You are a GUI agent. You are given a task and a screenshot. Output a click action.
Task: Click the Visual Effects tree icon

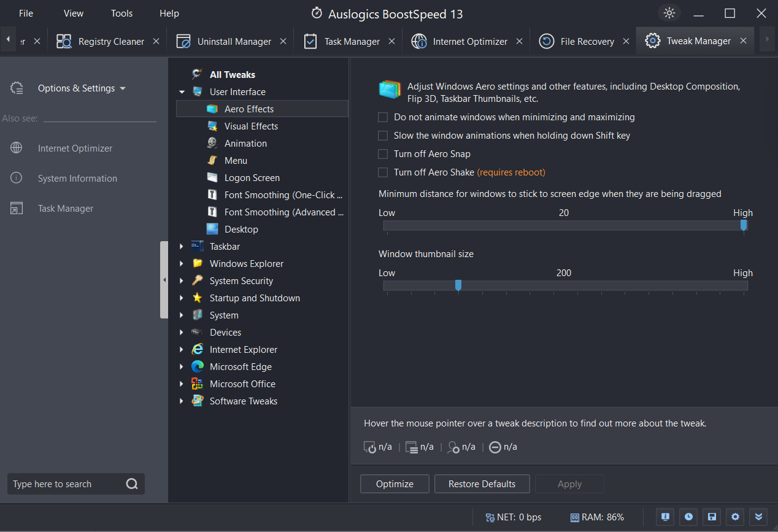click(212, 126)
